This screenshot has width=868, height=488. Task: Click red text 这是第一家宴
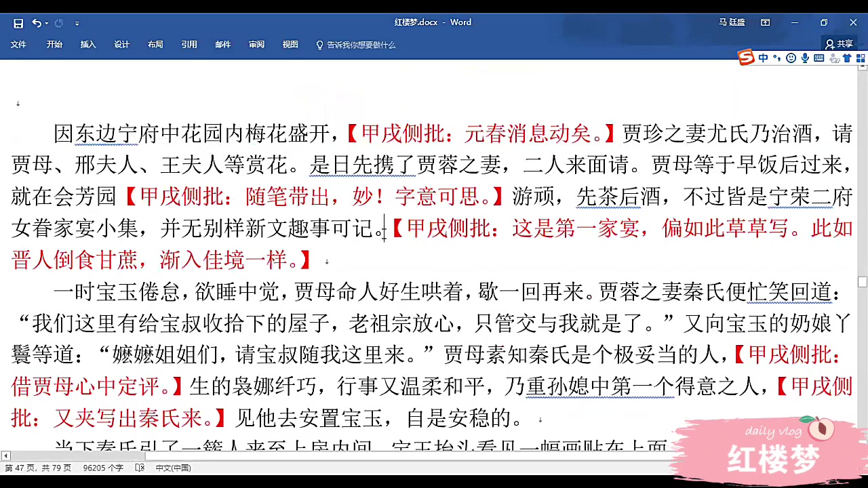pos(576,228)
